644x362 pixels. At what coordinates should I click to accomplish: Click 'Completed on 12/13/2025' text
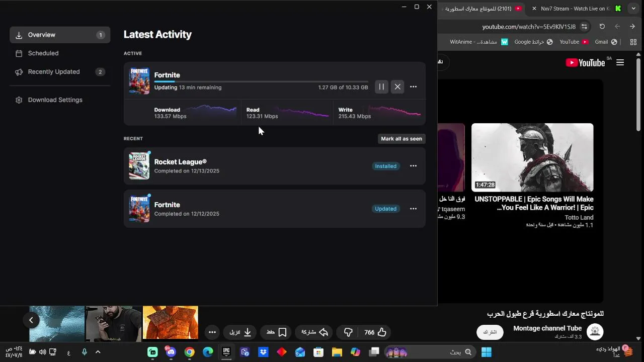pyautogui.click(x=187, y=171)
